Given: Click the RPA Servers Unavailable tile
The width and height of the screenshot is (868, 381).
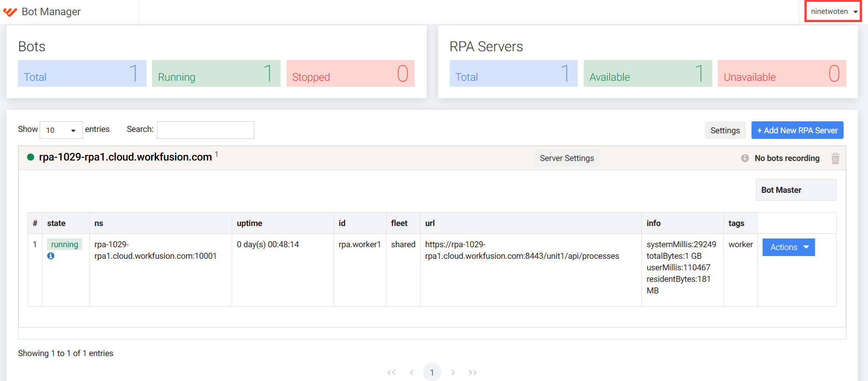Looking at the screenshot, I should click(x=782, y=73).
